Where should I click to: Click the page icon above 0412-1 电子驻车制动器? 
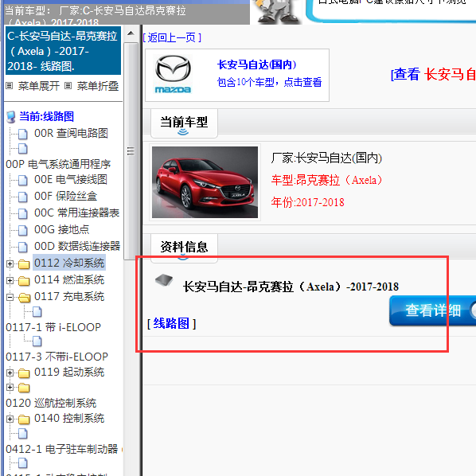point(23,434)
